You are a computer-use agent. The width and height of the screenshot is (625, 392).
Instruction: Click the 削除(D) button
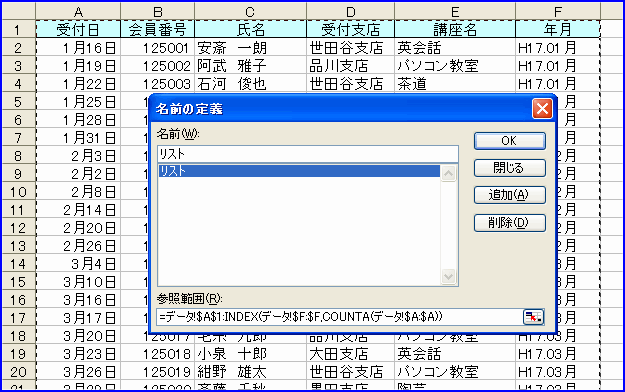509,223
